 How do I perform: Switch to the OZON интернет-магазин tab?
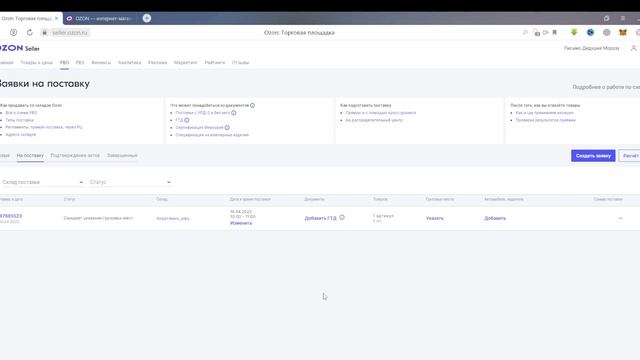point(99,18)
